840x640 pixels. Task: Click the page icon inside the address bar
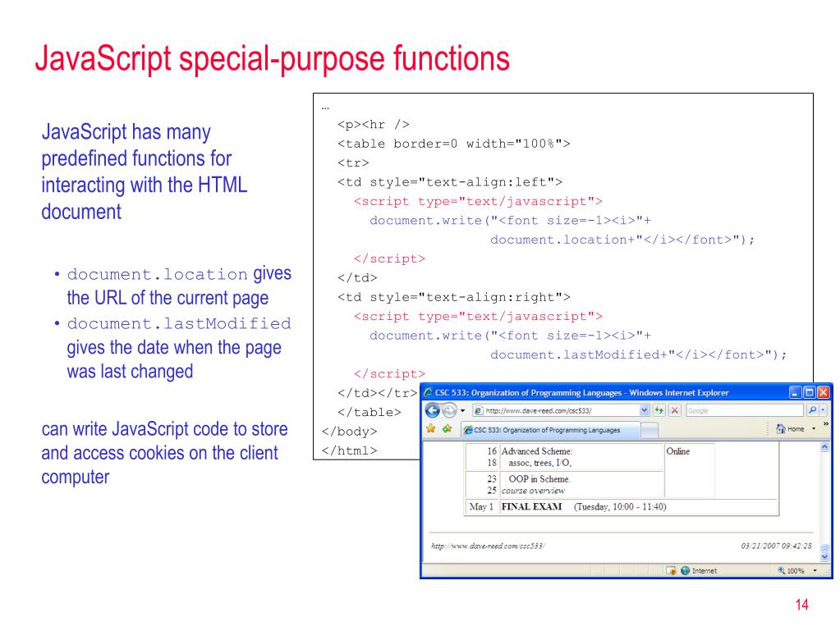(x=479, y=410)
